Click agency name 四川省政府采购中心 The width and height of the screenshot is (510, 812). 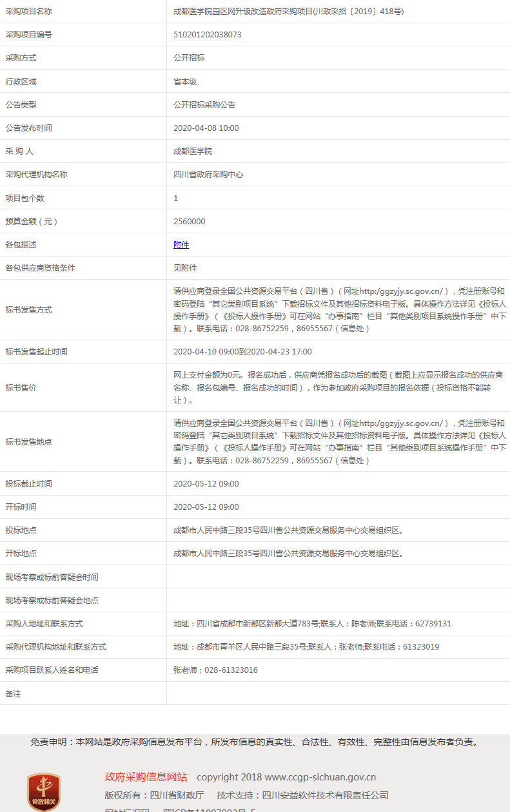[x=208, y=175]
